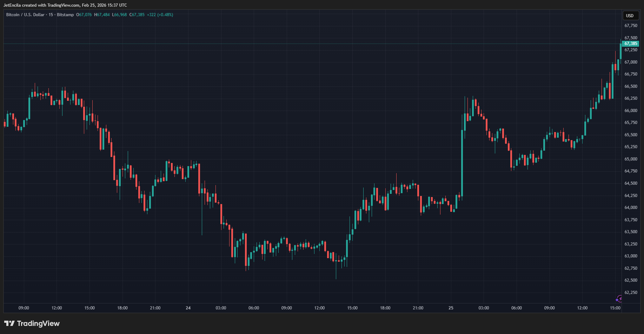Viewport: 644px width, 334px height.
Task: Click the current price label 67,385
Action: 631,44
